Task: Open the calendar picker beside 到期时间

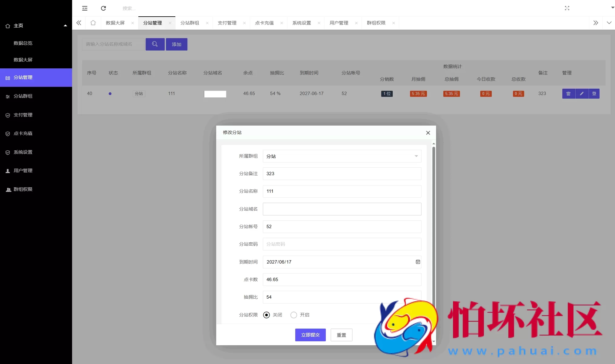Action: (x=418, y=262)
